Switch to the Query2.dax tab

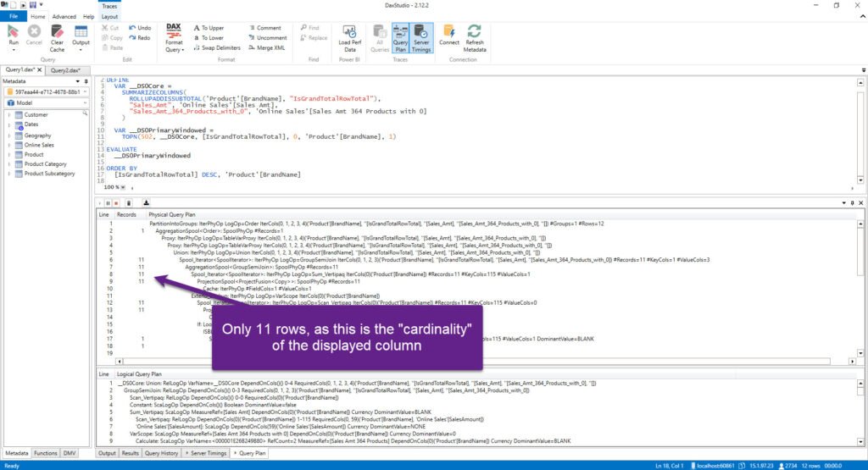(66, 70)
